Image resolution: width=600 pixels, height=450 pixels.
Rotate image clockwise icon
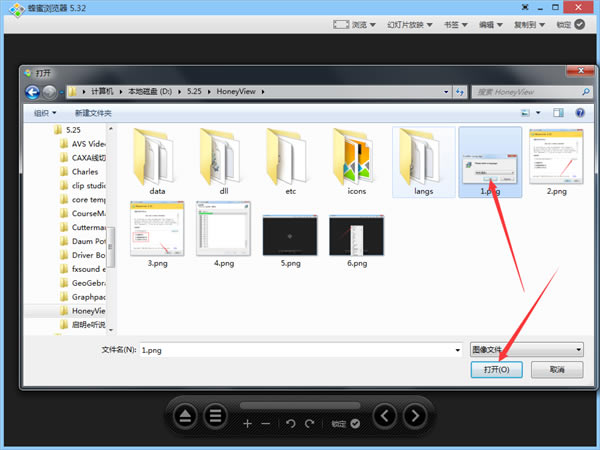(309, 424)
